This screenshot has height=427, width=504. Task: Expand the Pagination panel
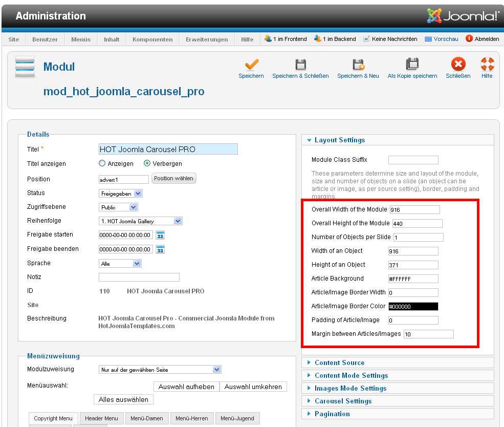[x=398, y=414]
